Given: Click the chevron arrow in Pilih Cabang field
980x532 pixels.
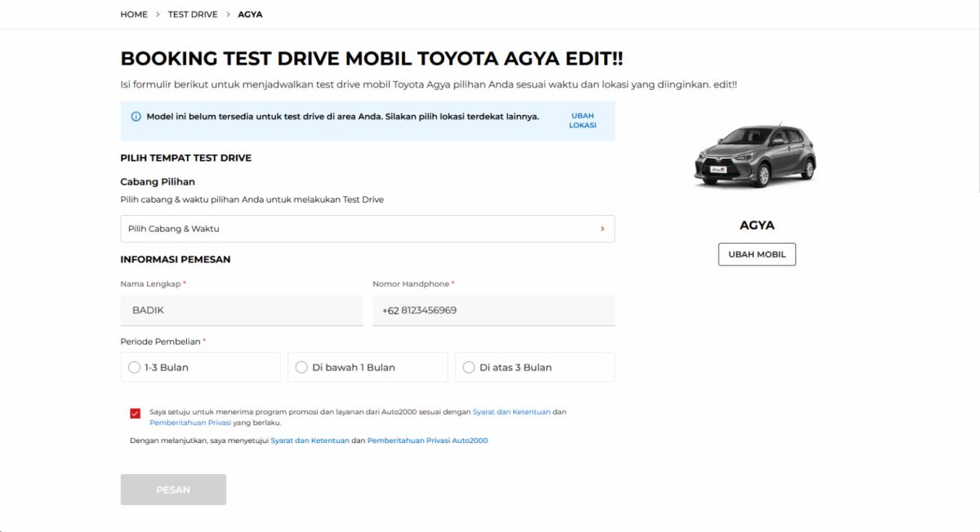Looking at the screenshot, I should click(x=602, y=229).
